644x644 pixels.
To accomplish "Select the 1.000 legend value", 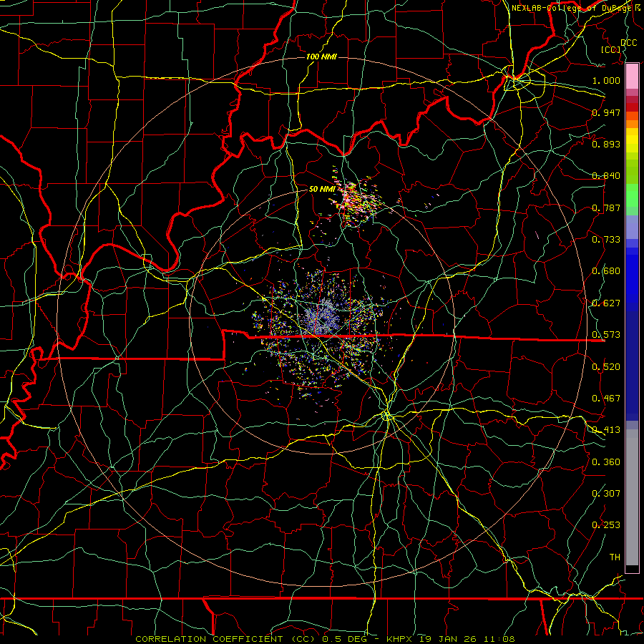I will click(606, 80).
